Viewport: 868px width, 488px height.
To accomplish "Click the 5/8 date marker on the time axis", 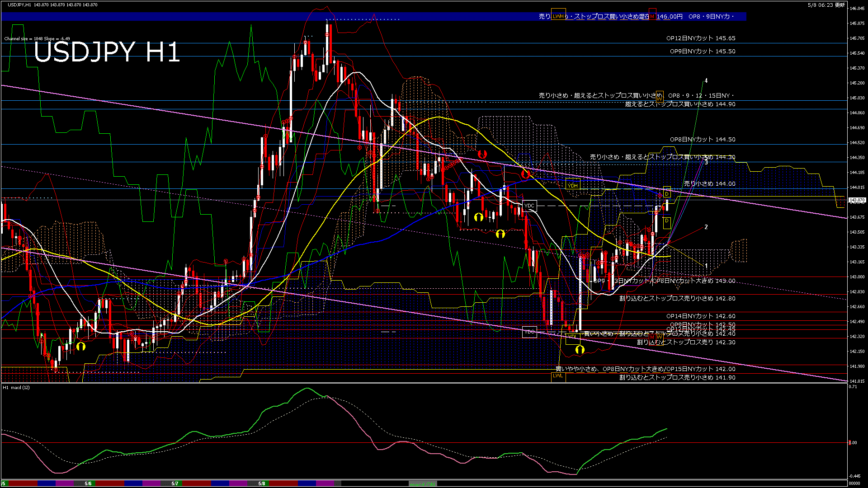I will point(262,483).
